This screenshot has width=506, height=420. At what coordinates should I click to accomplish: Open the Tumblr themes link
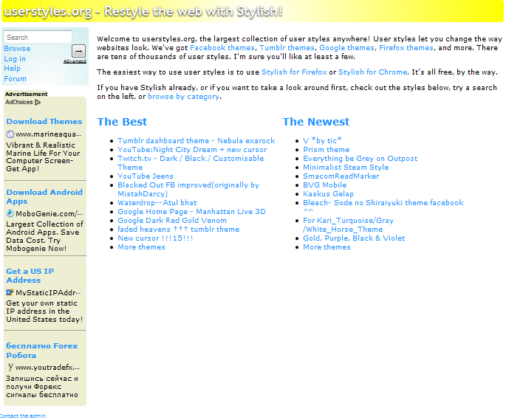287,48
